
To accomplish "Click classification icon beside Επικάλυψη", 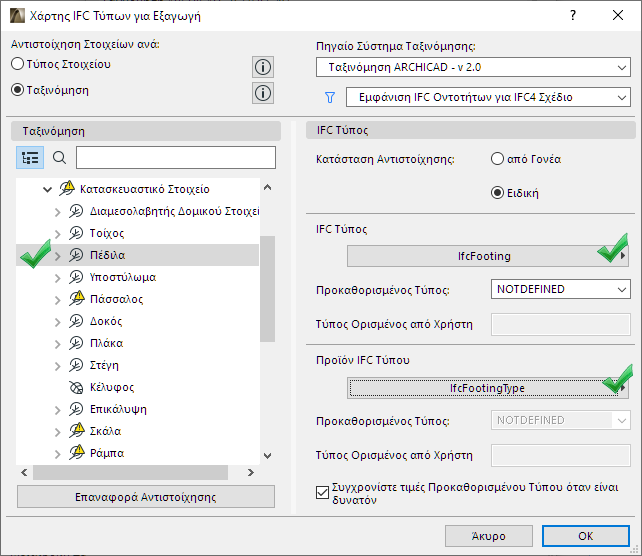I will pos(76,409).
